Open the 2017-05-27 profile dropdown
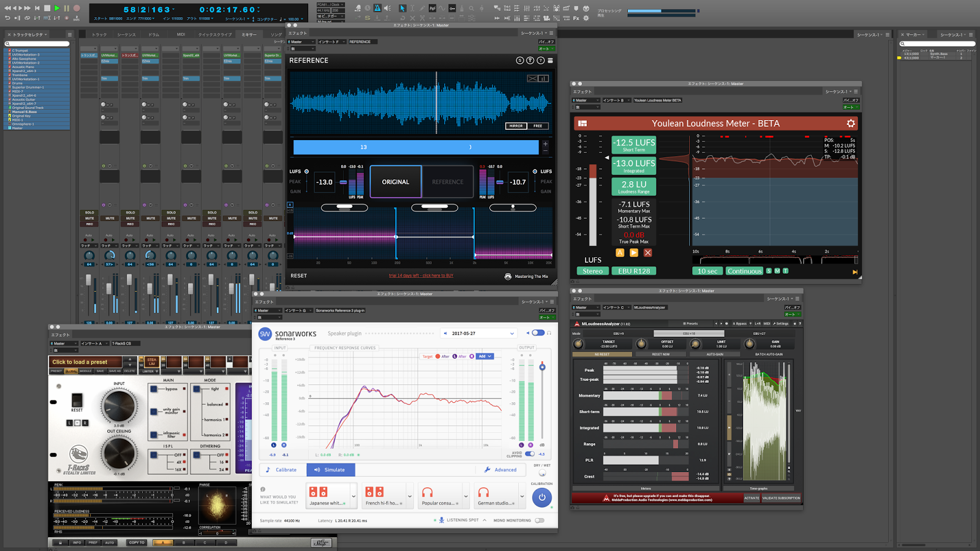 pos(479,334)
